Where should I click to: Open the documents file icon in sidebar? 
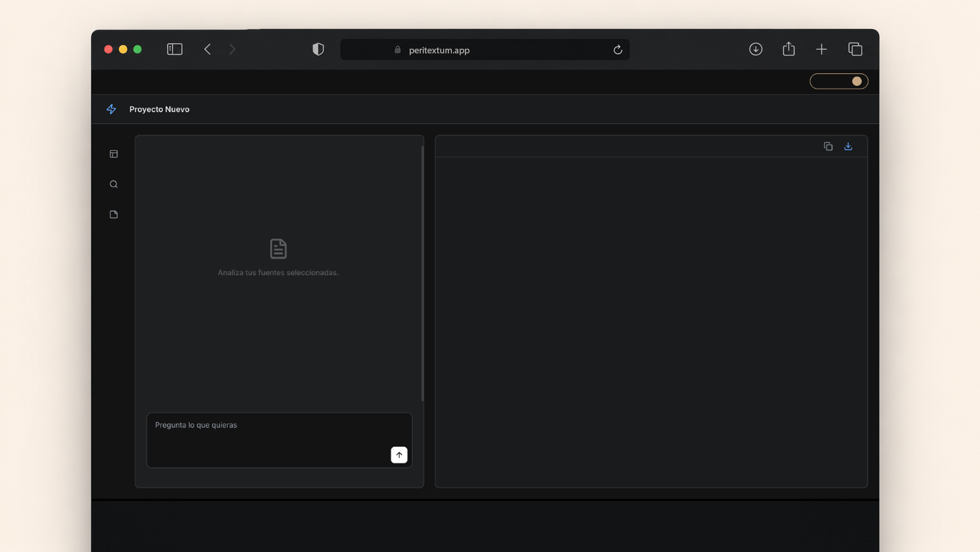point(114,215)
